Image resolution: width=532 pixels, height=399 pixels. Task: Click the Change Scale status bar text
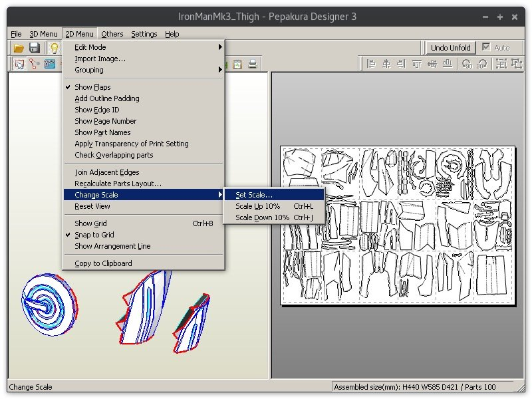[x=31, y=387]
